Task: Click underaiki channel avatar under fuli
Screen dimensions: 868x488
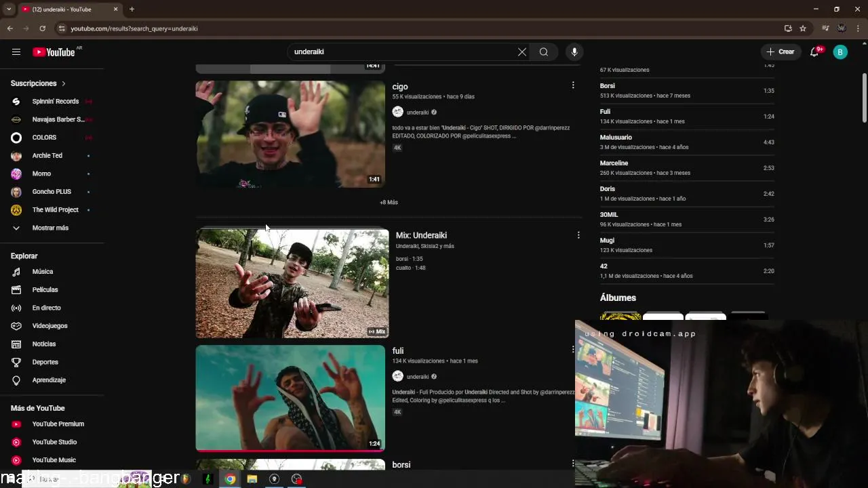Action: 398,376
